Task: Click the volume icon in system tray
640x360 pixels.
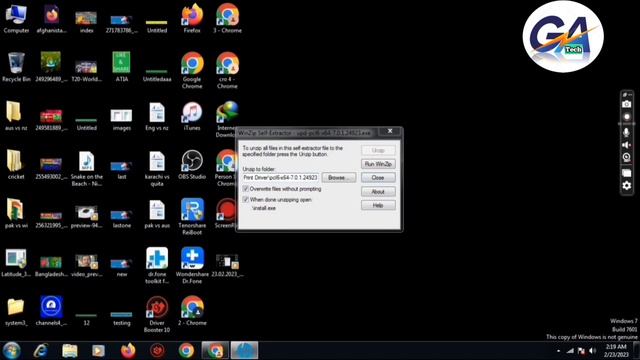Action: pyautogui.click(x=592, y=351)
